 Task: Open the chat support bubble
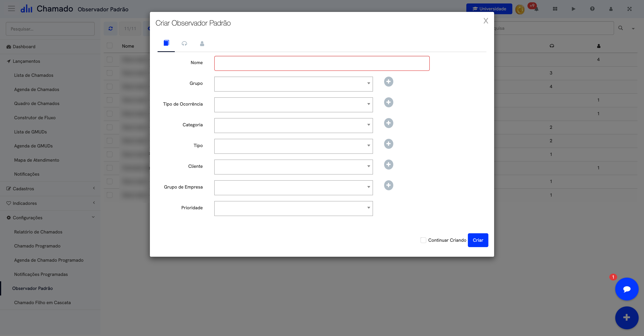pyautogui.click(x=627, y=289)
